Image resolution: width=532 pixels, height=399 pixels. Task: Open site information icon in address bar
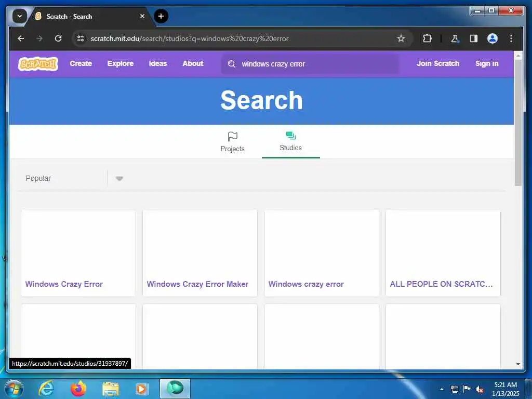(81, 38)
